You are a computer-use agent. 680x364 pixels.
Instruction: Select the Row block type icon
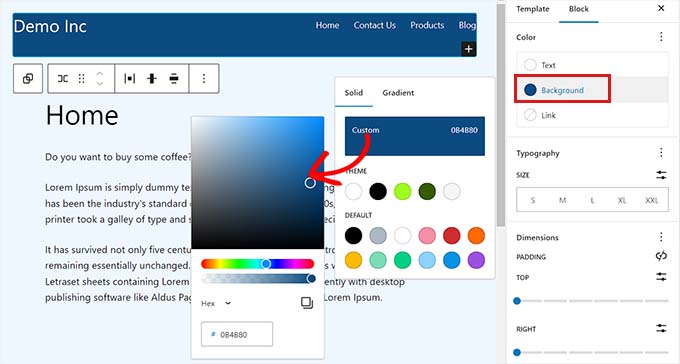63,79
